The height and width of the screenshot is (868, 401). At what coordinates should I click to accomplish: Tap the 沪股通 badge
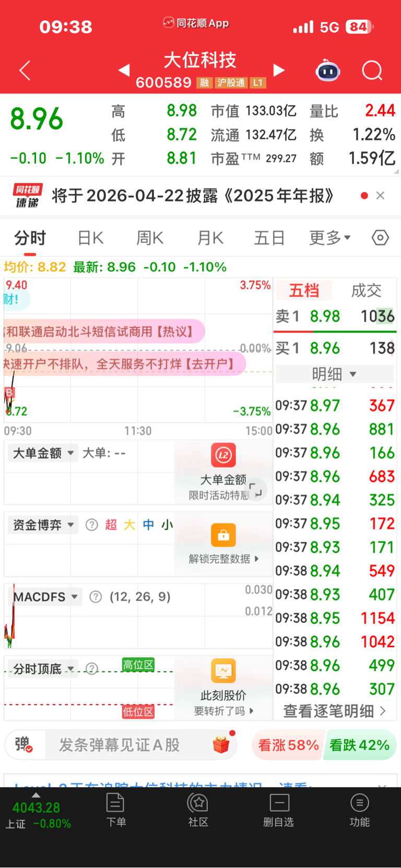click(231, 83)
